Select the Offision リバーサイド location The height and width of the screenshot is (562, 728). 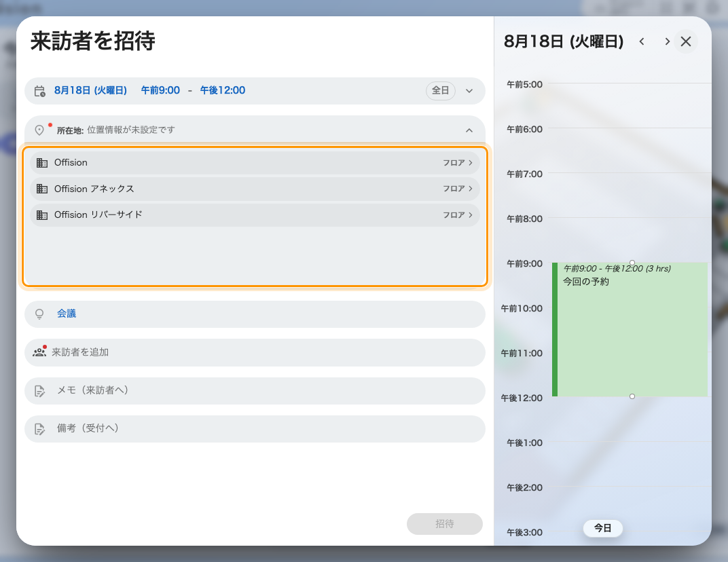pos(255,215)
